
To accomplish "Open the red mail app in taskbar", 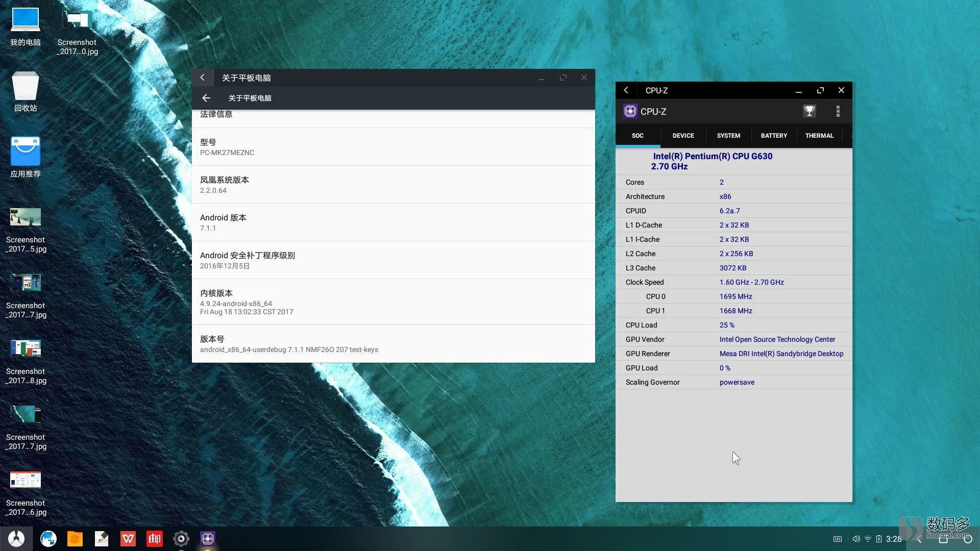I will 155,539.
